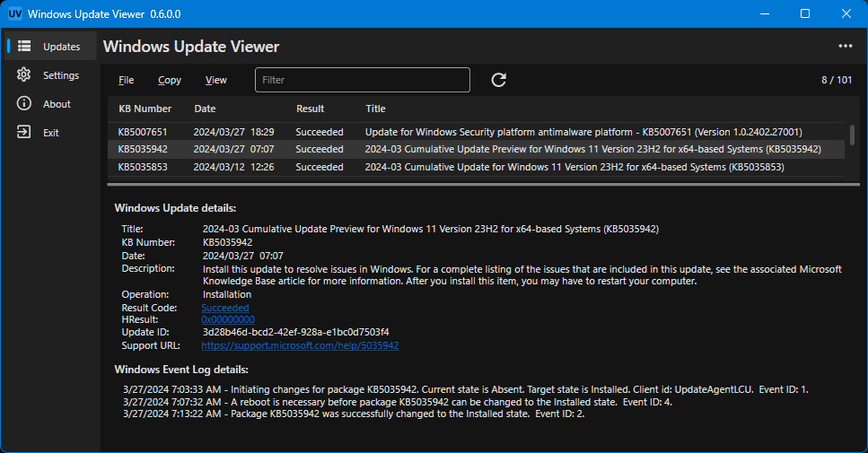Click the Exit door icon
This screenshot has width=868, height=453.
pyautogui.click(x=24, y=133)
